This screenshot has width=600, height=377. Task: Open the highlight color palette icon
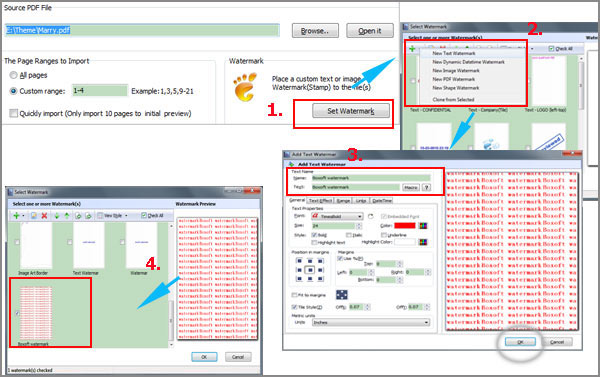[423, 242]
